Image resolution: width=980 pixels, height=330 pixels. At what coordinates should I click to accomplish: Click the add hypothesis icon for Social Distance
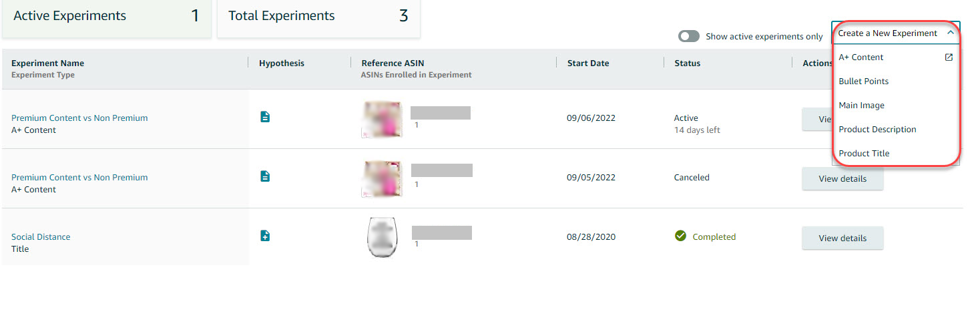265,236
